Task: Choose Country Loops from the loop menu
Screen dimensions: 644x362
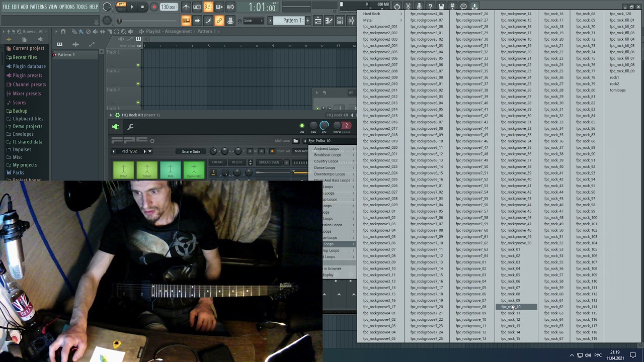Action: [x=326, y=161]
